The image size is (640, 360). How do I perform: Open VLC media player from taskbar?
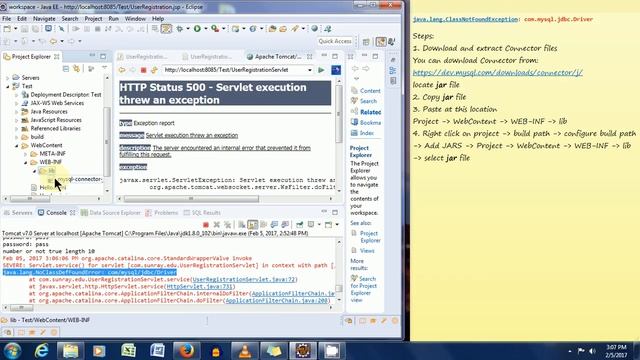(244, 351)
